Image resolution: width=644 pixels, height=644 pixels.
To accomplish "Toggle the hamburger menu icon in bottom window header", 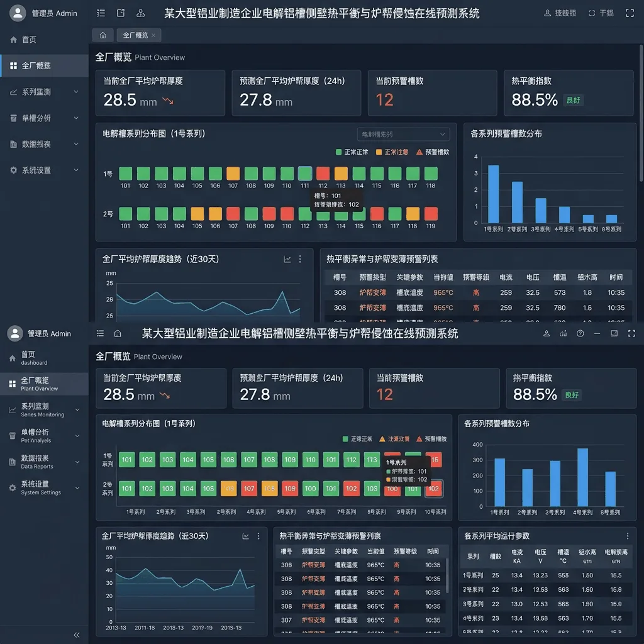I will point(100,333).
